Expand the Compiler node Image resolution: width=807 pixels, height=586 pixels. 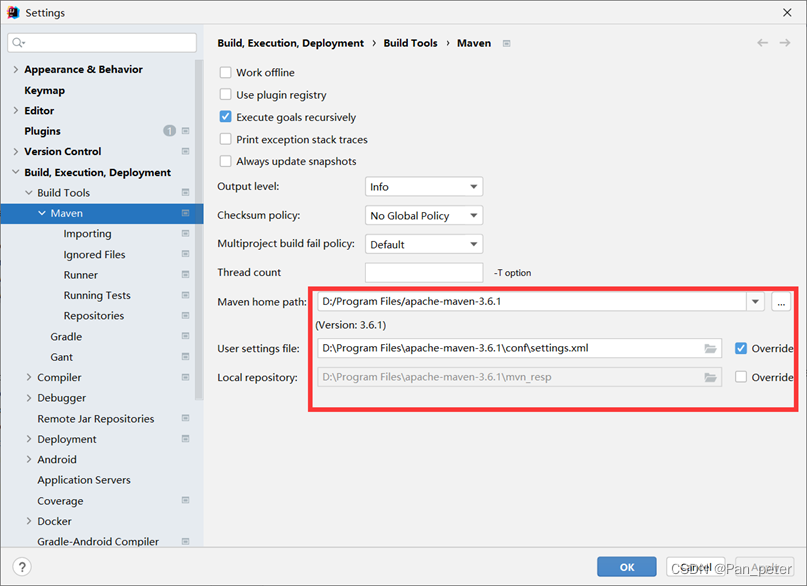point(29,377)
